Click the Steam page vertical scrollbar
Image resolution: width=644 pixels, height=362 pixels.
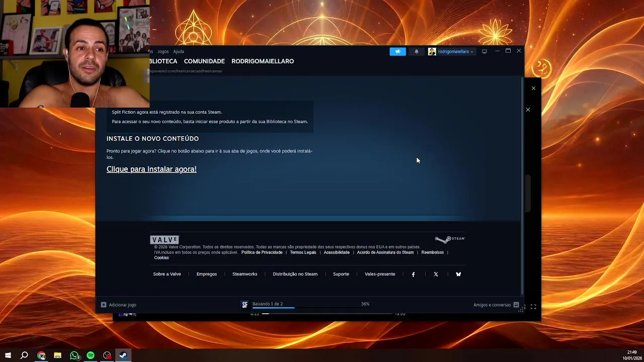coord(522,186)
